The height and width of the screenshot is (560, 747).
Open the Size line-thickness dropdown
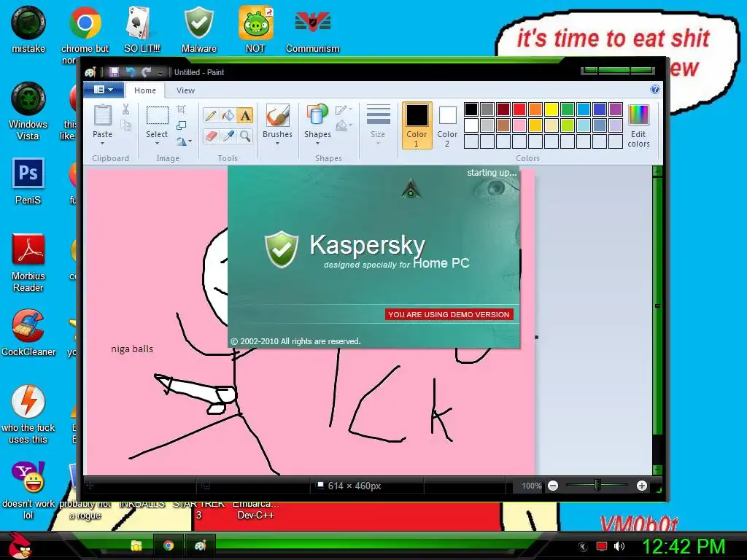(379, 125)
